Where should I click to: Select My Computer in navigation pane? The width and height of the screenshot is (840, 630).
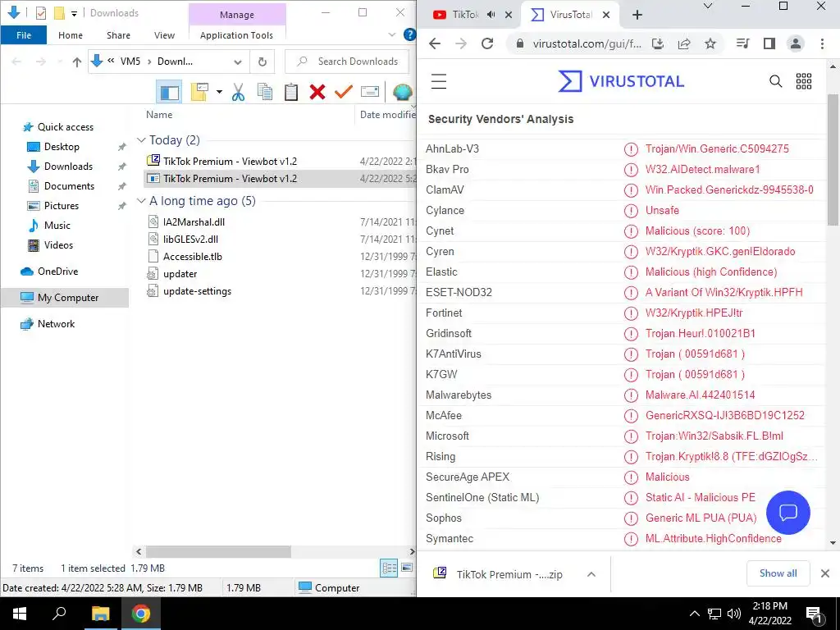[x=67, y=297]
